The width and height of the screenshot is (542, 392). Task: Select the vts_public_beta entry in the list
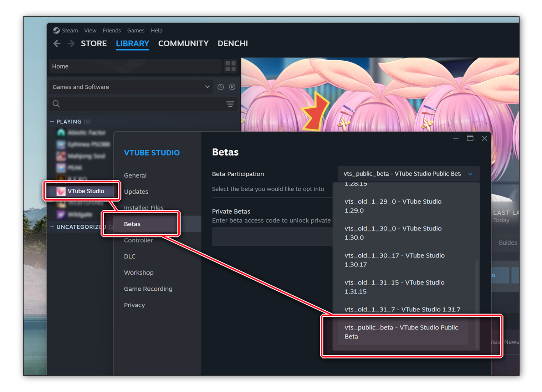402,332
